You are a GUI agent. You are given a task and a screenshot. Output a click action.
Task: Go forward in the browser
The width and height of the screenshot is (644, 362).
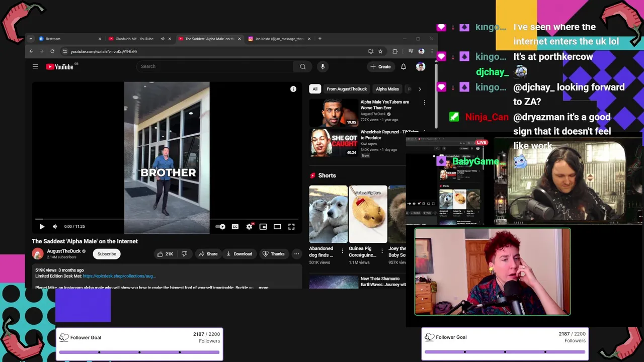point(42,51)
